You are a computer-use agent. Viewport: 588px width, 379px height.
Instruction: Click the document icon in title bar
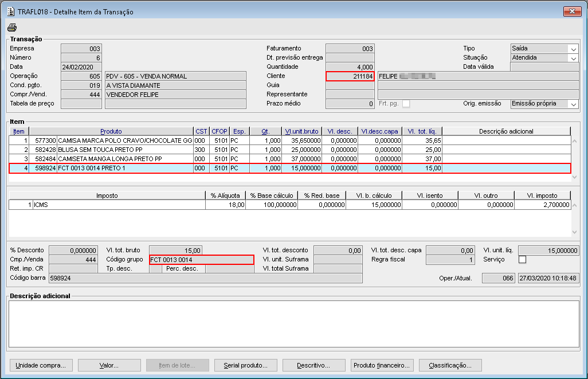click(10, 11)
